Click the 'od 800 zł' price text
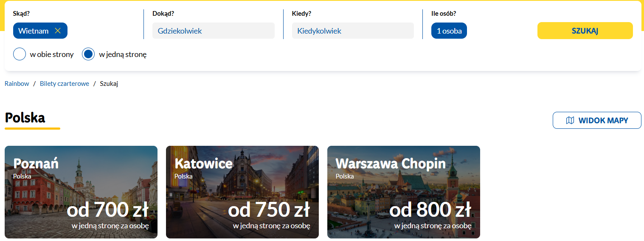This screenshot has width=644, height=241. click(430, 210)
